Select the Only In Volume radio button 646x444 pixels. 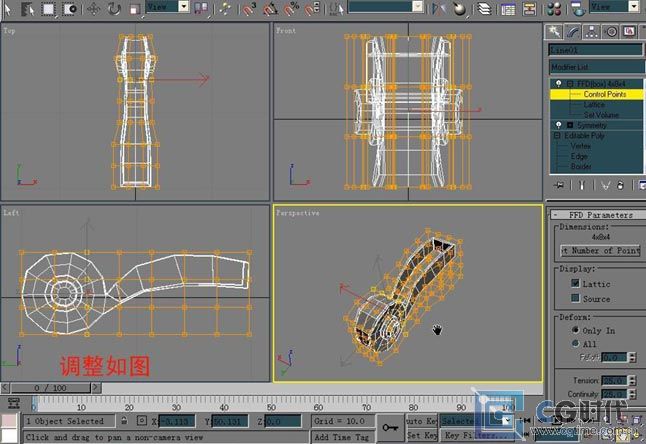(576, 330)
